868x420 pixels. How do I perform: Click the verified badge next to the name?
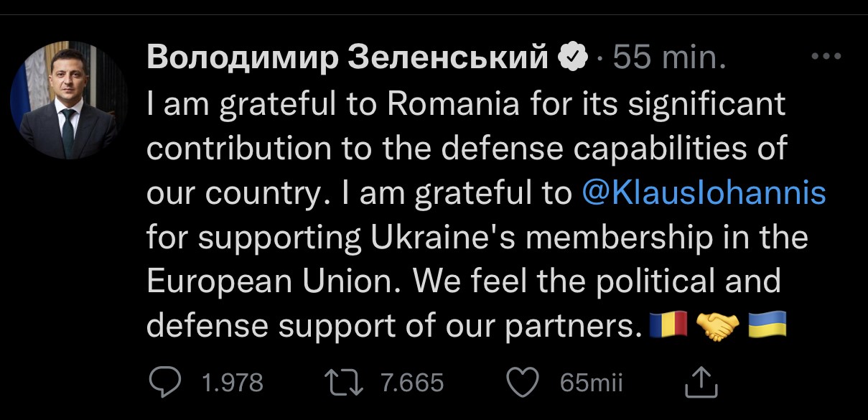pyautogui.click(x=574, y=58)
